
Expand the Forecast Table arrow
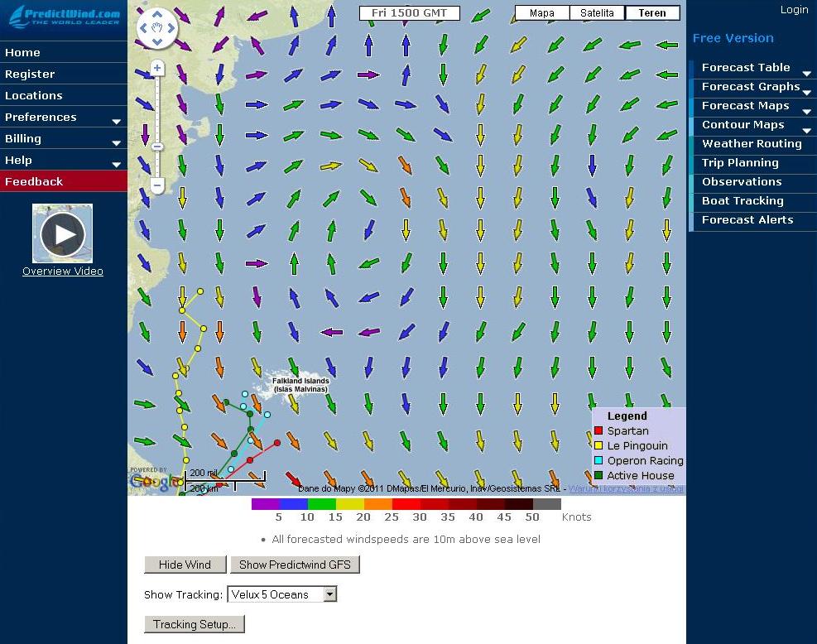click(x=806, y=74)
